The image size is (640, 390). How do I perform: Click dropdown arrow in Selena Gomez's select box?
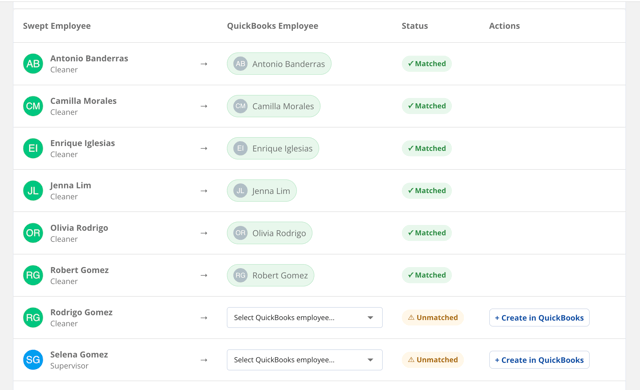370,360
